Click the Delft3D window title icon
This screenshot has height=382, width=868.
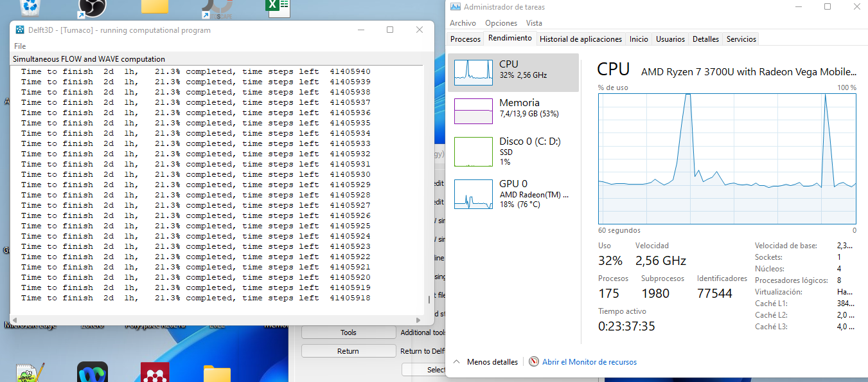[20, 30]
